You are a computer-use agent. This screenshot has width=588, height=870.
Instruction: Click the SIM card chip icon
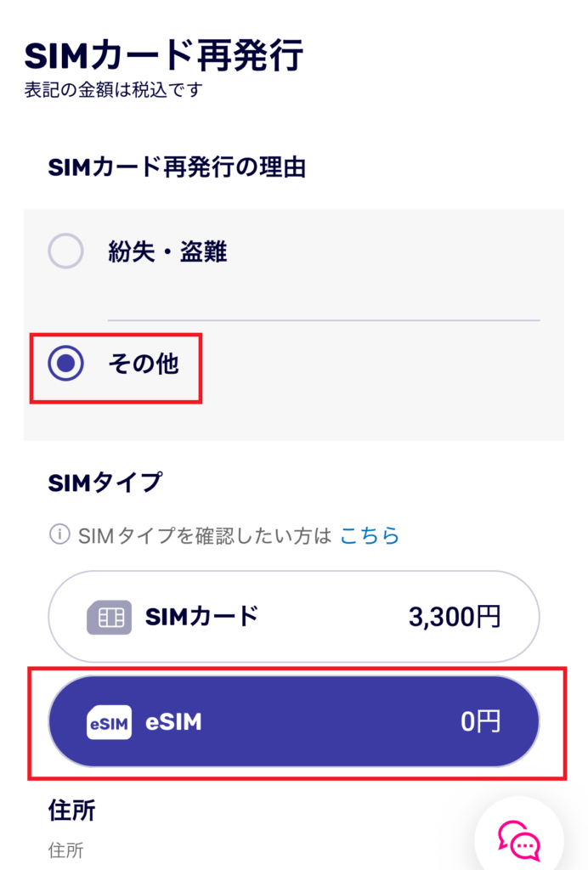[109, 618]
